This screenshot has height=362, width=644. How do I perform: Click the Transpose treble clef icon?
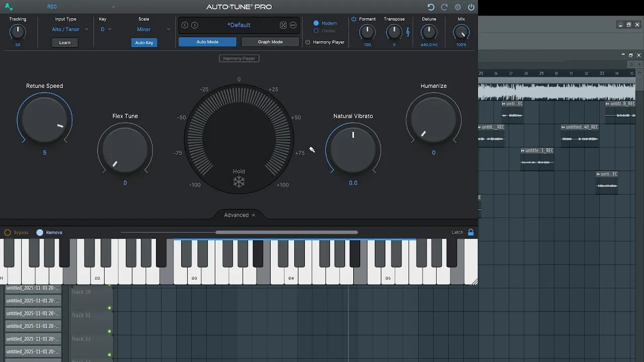tap(408, 32)
